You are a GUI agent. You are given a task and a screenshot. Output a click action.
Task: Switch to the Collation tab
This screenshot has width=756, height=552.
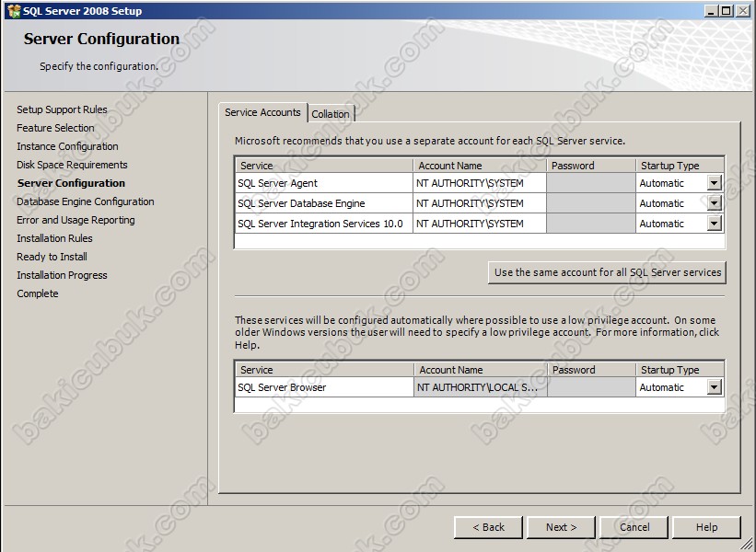point(331,114)
